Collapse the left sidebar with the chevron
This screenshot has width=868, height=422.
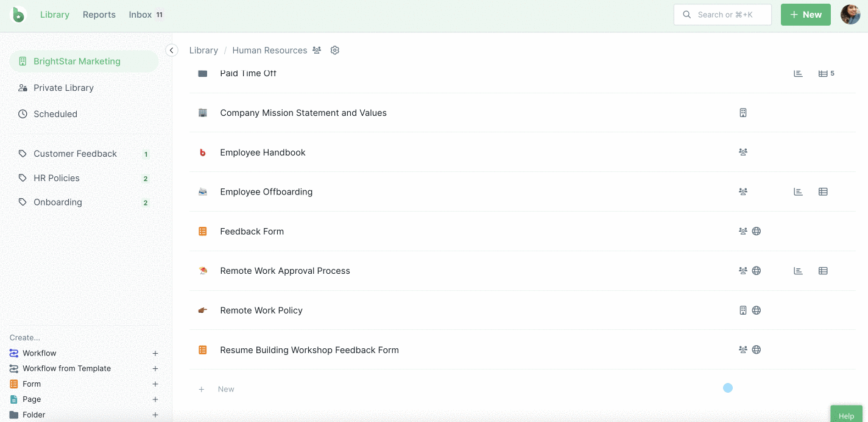(x=171, y=50)
